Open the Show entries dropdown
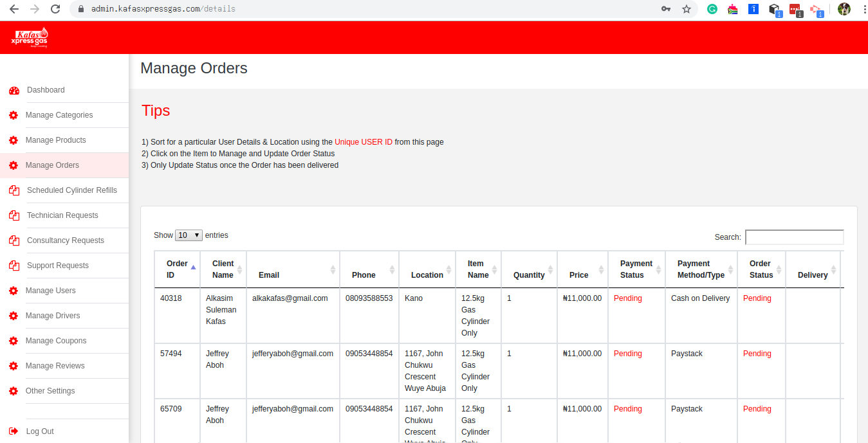 (189, 235)
